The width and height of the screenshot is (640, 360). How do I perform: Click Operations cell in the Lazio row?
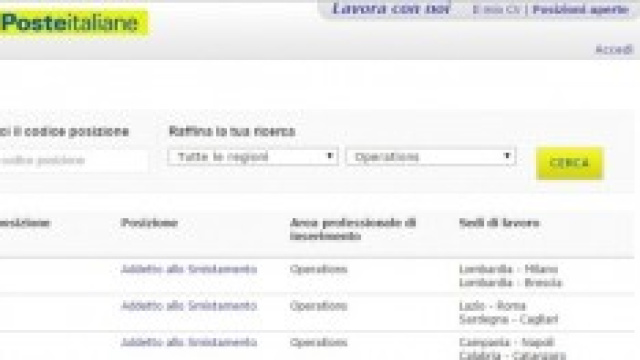pyautogui.click(x=318, y=306)
